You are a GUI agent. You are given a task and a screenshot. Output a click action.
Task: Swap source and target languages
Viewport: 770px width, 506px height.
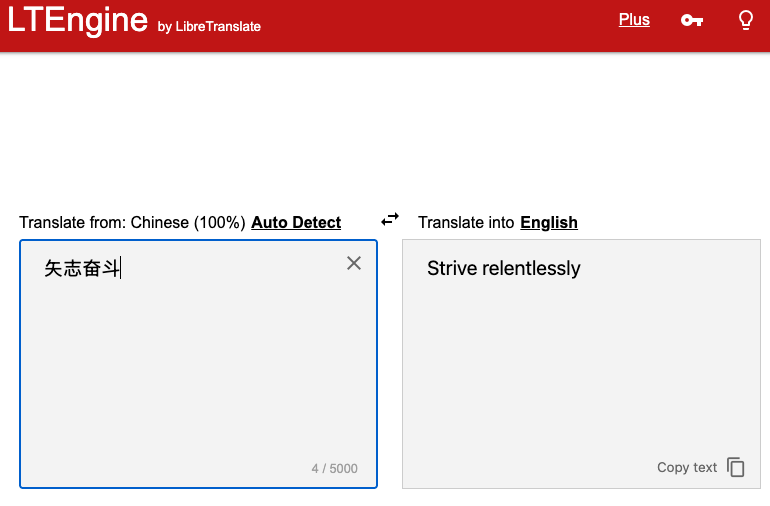[x=390, y=219]
